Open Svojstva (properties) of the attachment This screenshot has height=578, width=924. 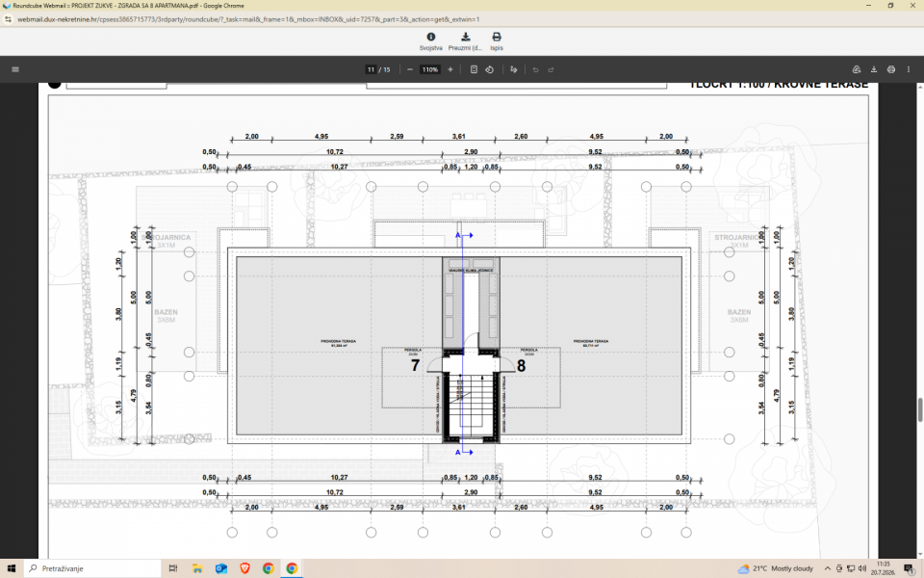coord(431,41)
